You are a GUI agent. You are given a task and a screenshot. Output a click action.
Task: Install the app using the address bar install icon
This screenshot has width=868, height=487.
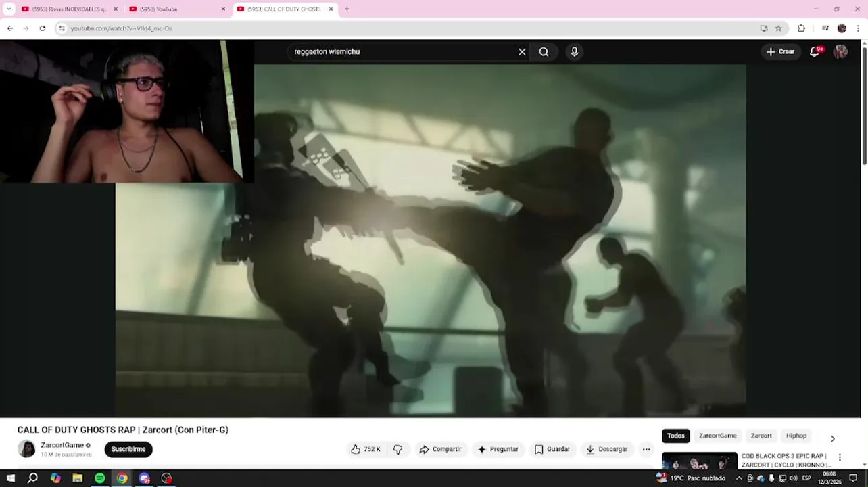coord(764,28)
